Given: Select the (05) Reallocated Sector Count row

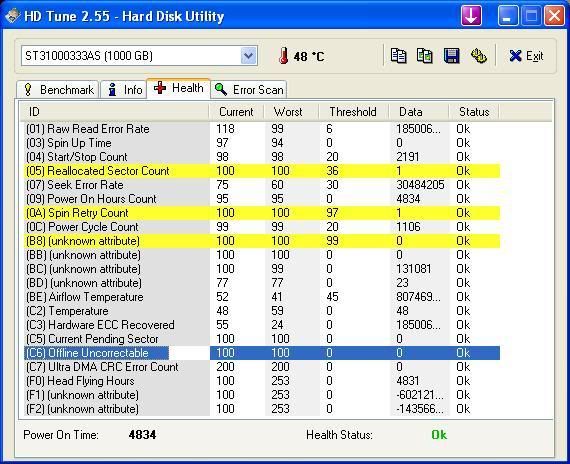Looking at the screenshot, I should pos(262,171).
